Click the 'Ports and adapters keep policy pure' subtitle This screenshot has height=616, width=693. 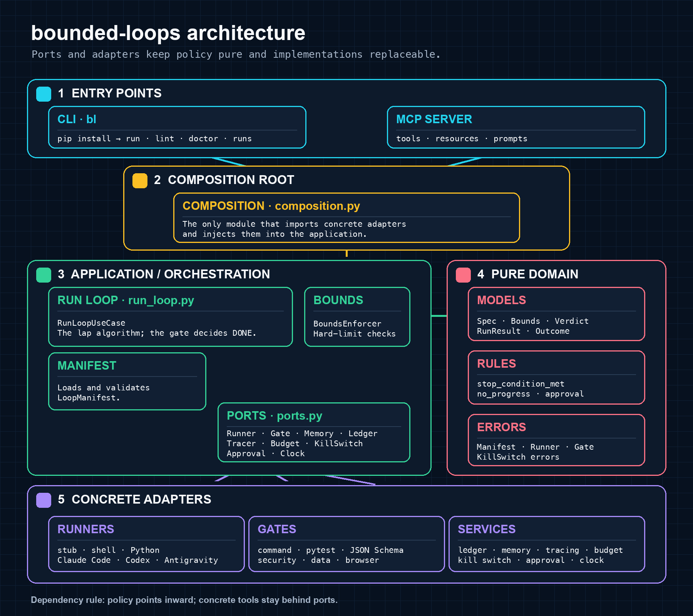tap(236, 54)
